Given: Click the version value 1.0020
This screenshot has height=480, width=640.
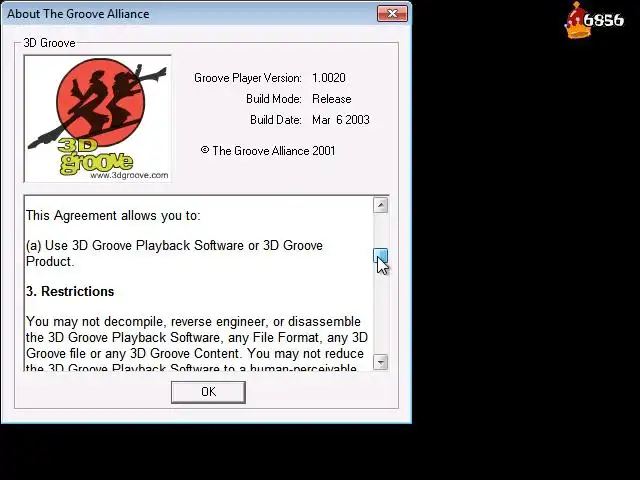Looking at the screenshot, I should coord(329,78).
